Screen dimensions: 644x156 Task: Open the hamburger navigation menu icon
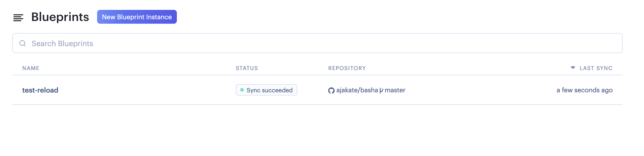tap(18, 18)
